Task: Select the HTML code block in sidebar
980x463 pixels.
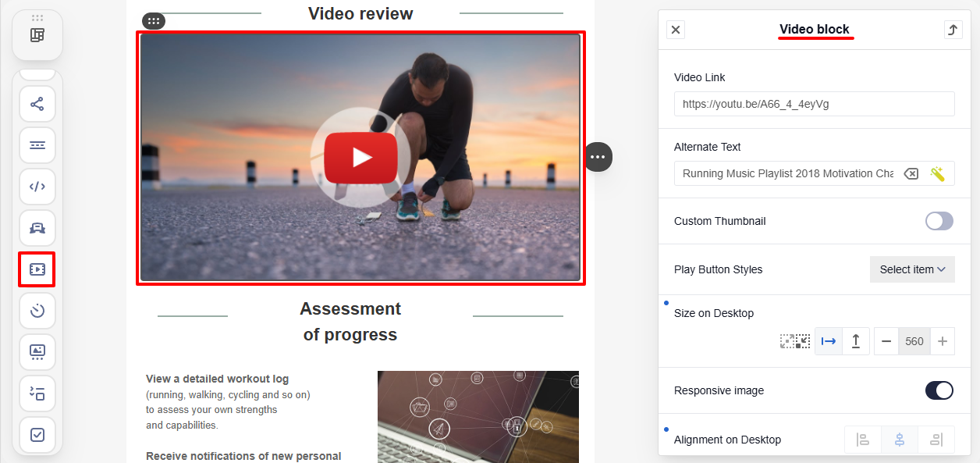Action: point(37,187)
